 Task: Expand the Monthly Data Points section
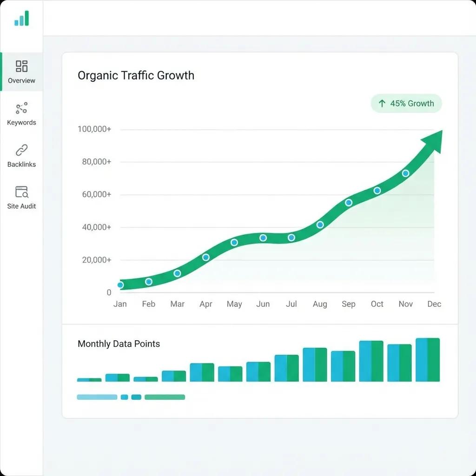(x=119, y=344)
